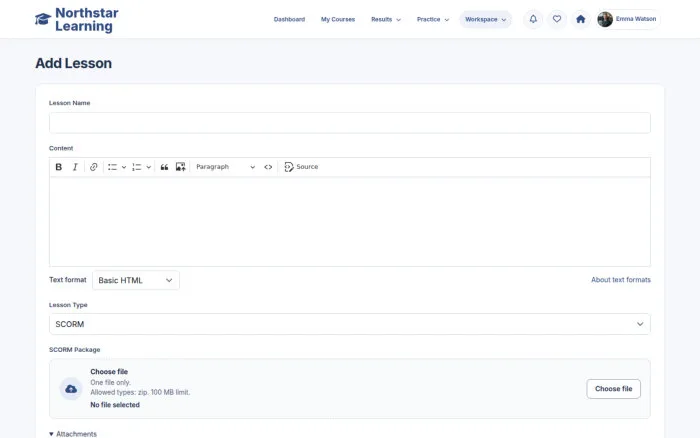The width and height of the screenshot is (700, 438).
Task: Open the Text format Basic HTML dropdown
Action: (x=136, y=280)
